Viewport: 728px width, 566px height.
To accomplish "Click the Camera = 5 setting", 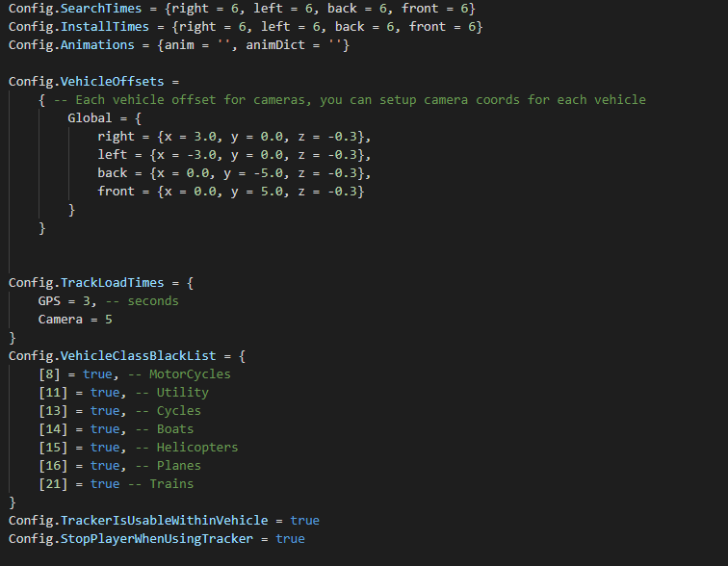I will coord(75,320).
